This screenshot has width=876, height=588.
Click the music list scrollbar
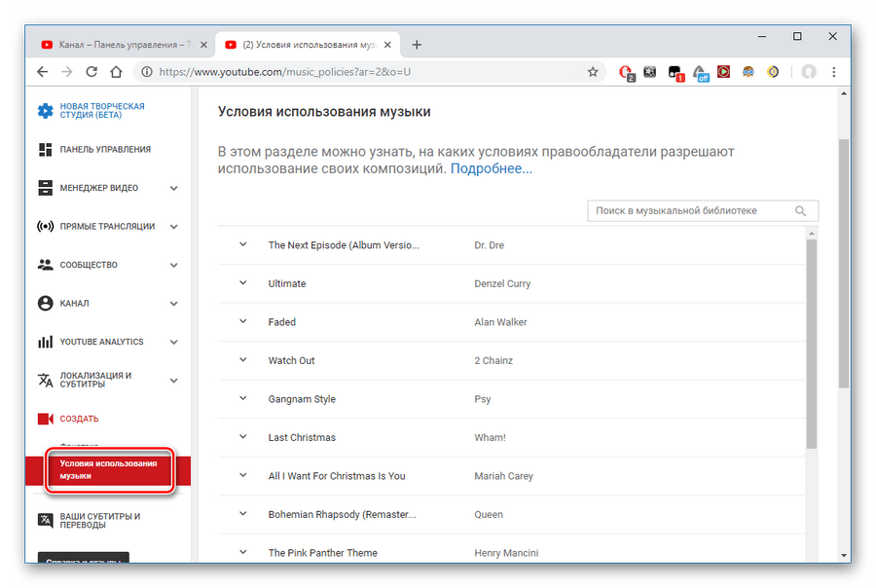[x=811, y=341]
